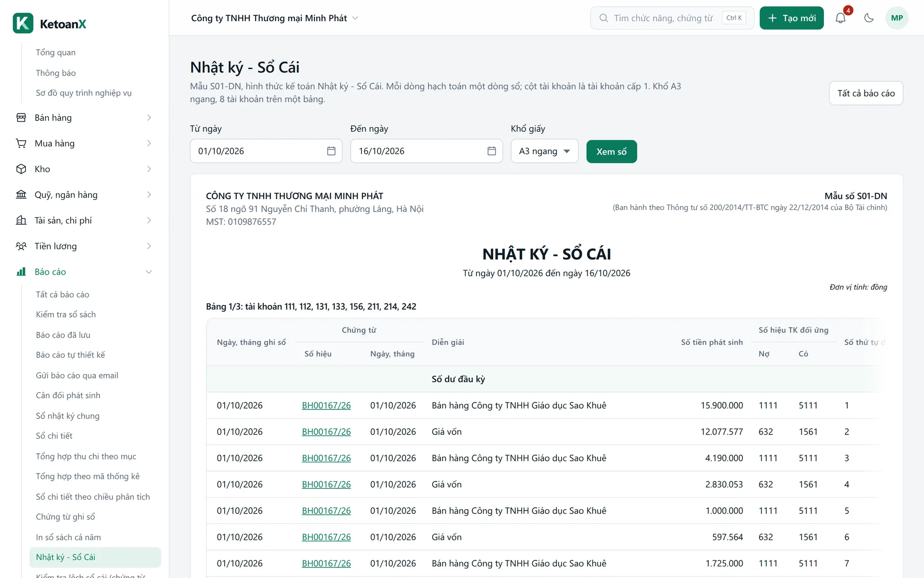The image size is (924, 578).
Task: Click the Kho box icon
Action: pos(21,169)
